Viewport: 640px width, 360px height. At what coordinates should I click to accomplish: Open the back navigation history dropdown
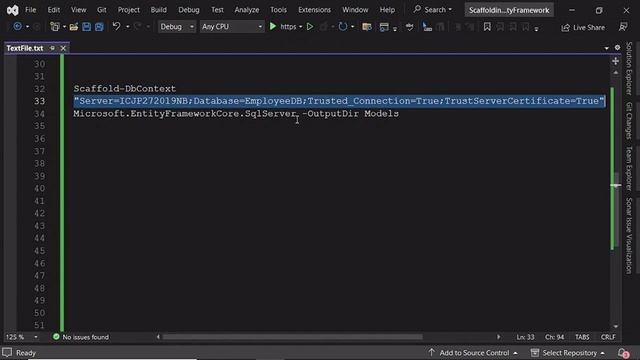coord(27,27)
